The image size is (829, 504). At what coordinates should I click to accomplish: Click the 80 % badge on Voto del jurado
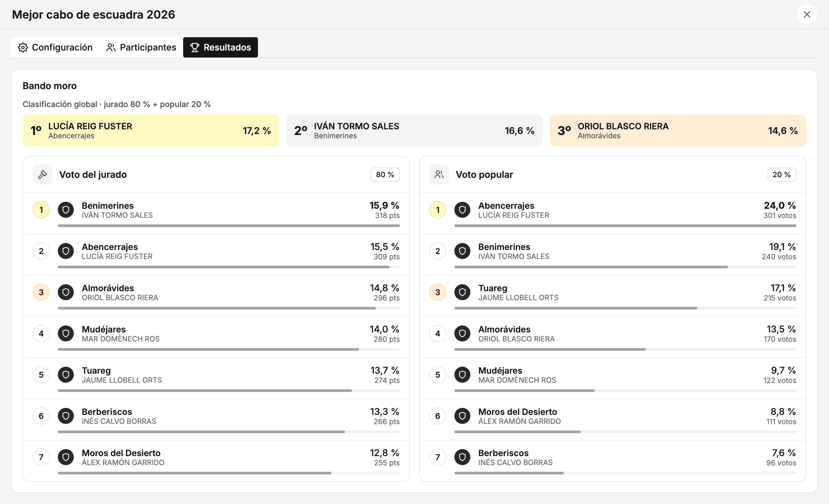tap(385, 175)
